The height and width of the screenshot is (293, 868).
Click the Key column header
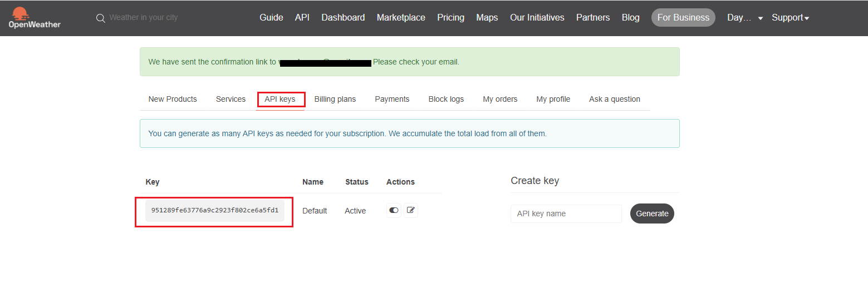(x=153, y=182)
